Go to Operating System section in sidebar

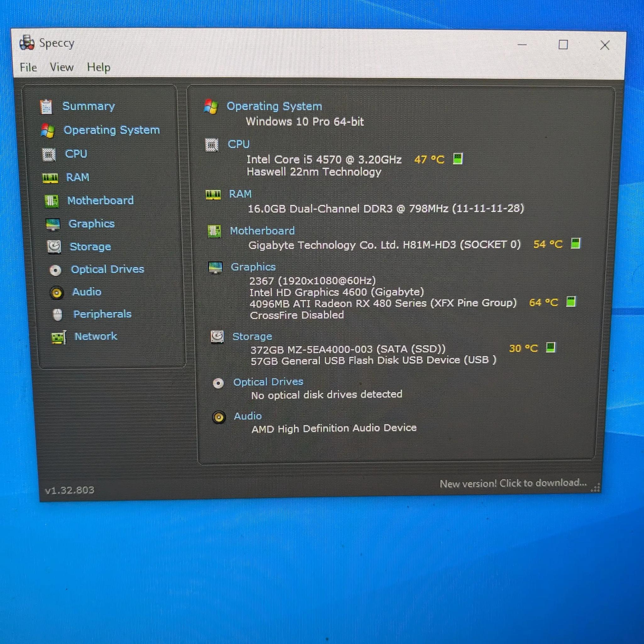tap(112, 130)
